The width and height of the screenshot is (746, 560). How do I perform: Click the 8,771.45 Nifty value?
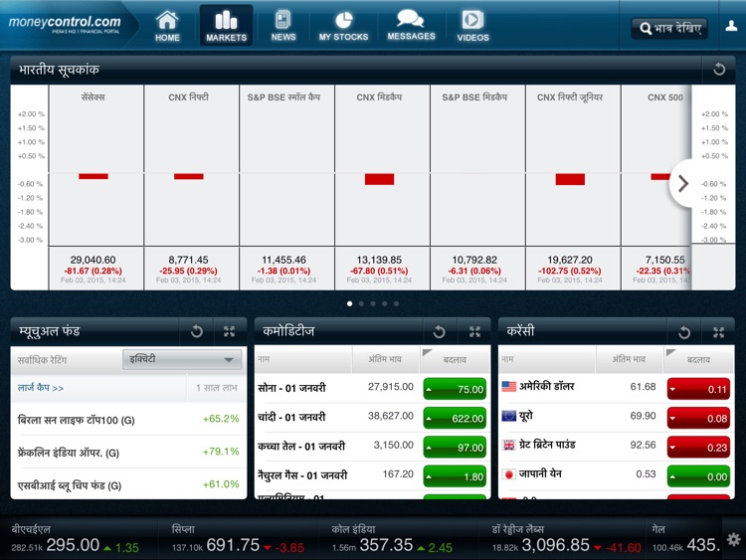click(x=188, y=260)
